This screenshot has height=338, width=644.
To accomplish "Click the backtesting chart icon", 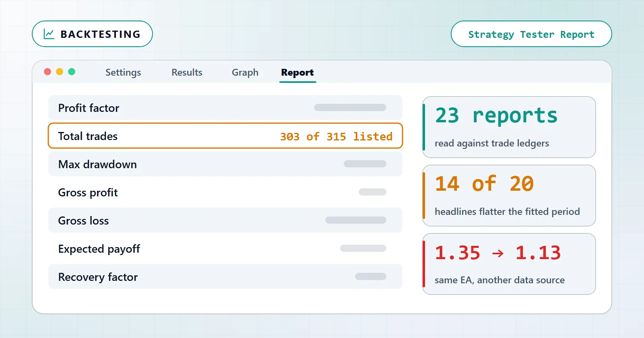I will pos(49,34).
